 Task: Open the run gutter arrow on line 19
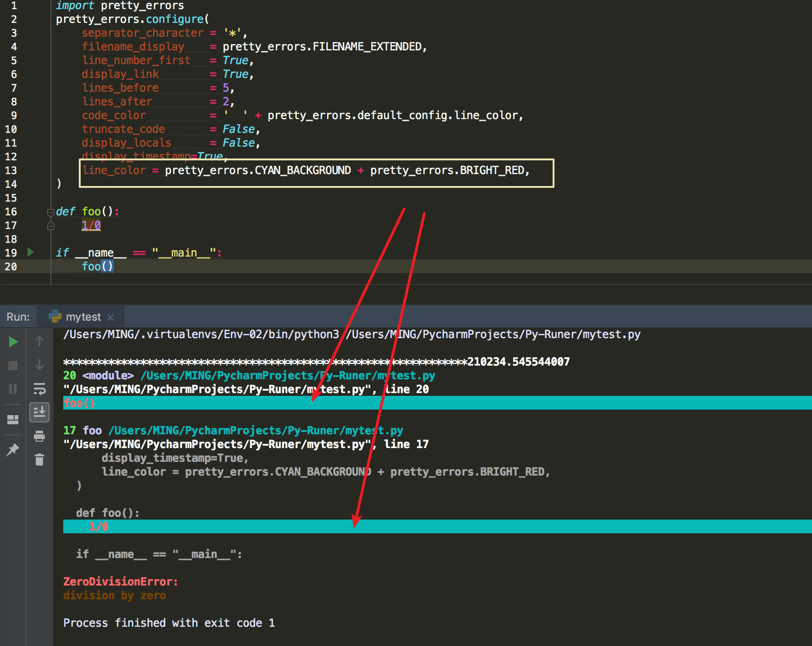[31, 252]
